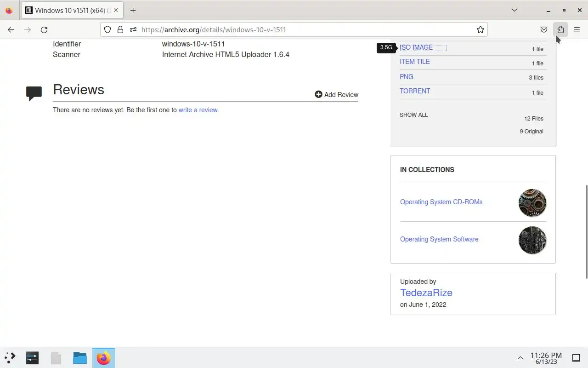Open the application launcher in taskbar
Image resolution: width=588 pixels, height=368 pixels.
pos(10,358)
